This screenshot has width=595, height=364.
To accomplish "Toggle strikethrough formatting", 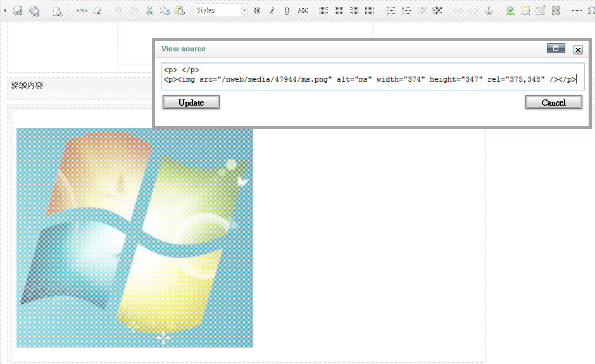I will coord(303,11).
